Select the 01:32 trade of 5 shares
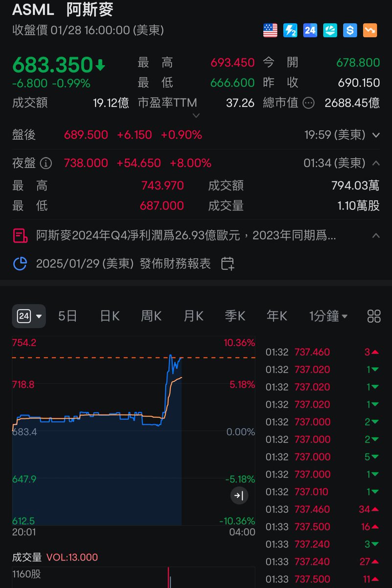392x588 pixels. (323, 457)
